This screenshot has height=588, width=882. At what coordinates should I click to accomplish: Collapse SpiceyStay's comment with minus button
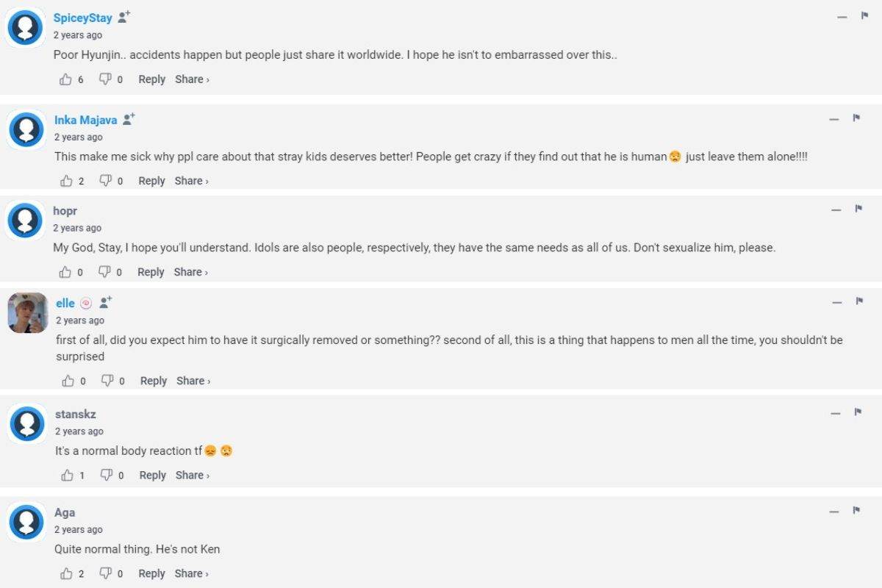click(842, 17)
